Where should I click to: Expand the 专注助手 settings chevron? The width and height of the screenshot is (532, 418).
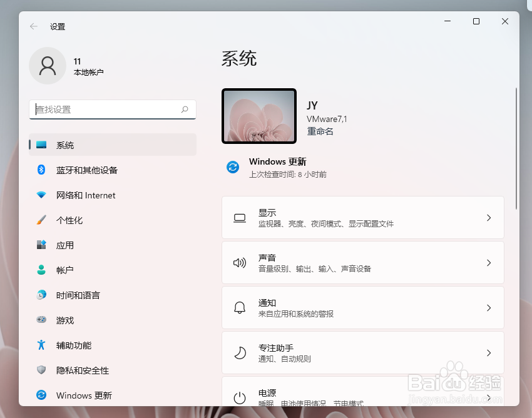(489, 353)
